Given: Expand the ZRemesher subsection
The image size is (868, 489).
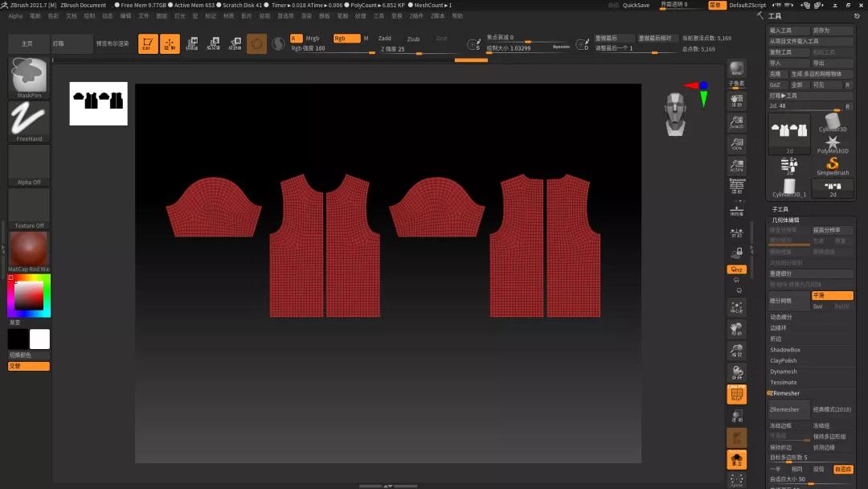Looking at the screenshot, I should click(x=785, y=393).
